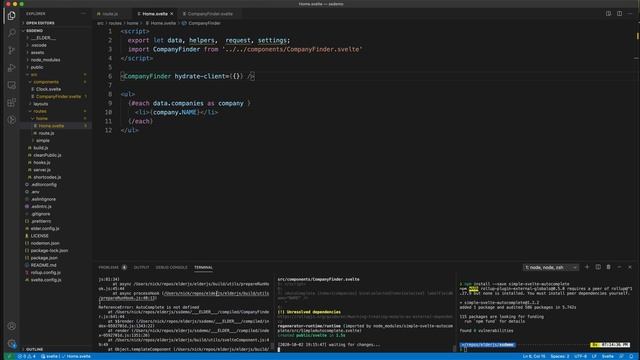The height and width of the screenshot is (360, 640).
Task: Open the Extensions view
Action: pos(11,102)
